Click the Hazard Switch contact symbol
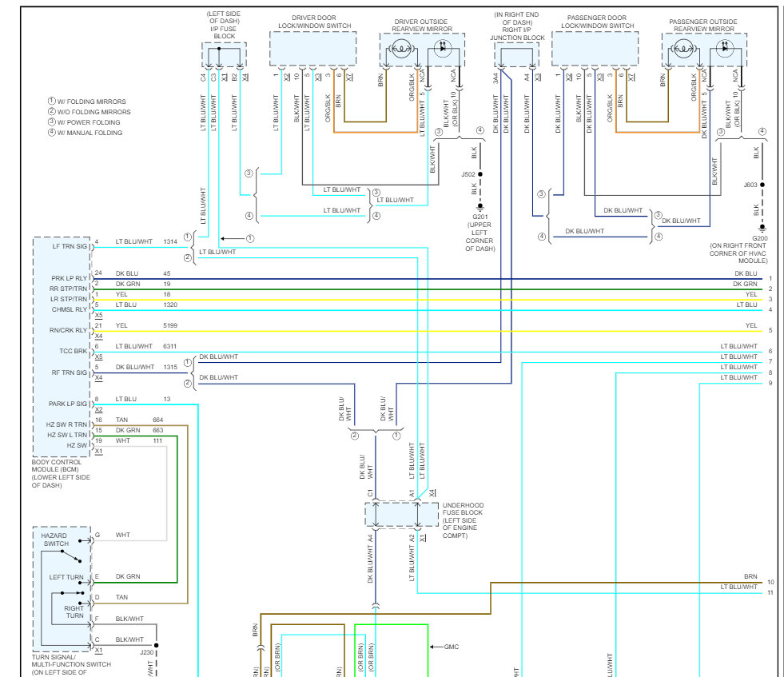The height and width of the screenshot is (677, 784). (70, 556)
